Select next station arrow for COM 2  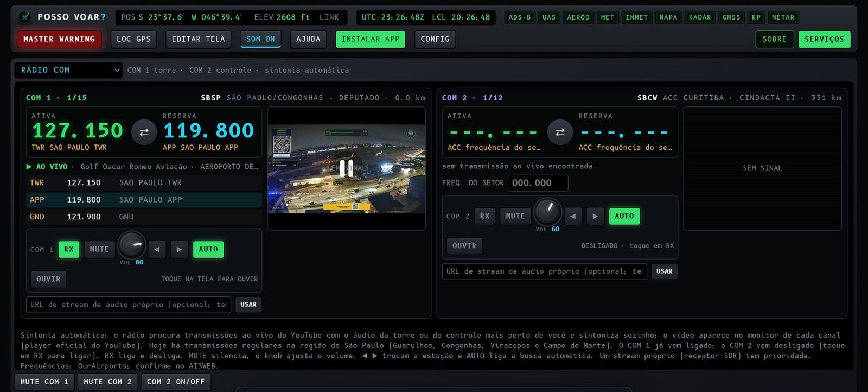(595, 216)
